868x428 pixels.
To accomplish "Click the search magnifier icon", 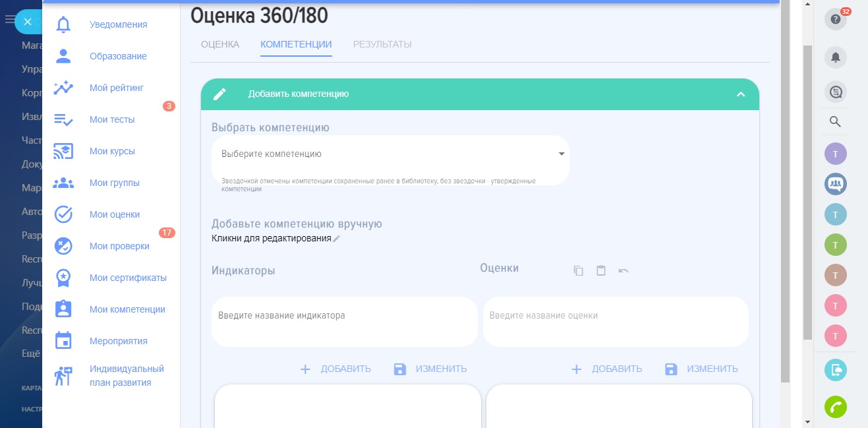I will 835,121.
